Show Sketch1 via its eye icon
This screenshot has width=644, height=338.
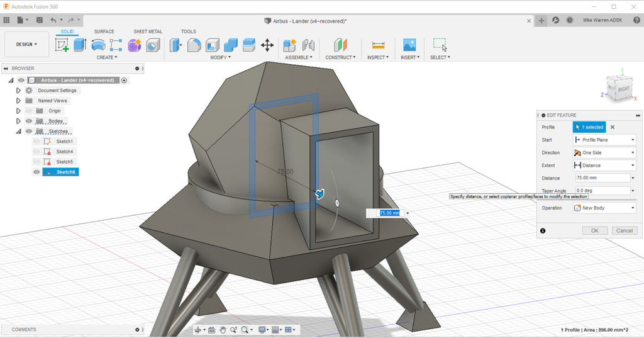pos(36,141)
